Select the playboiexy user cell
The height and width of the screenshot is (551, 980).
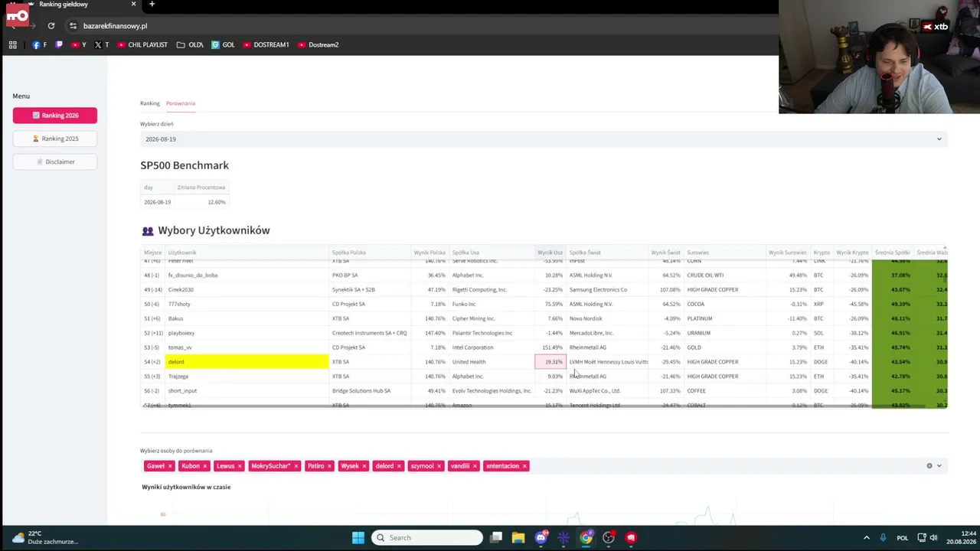click(x=247, y=333)
